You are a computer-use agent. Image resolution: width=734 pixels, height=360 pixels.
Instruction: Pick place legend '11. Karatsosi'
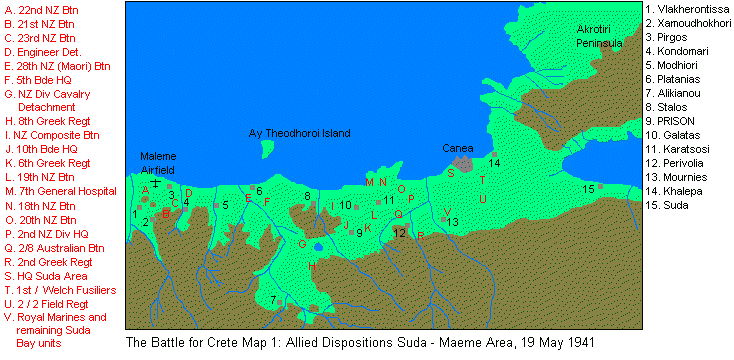677,149
